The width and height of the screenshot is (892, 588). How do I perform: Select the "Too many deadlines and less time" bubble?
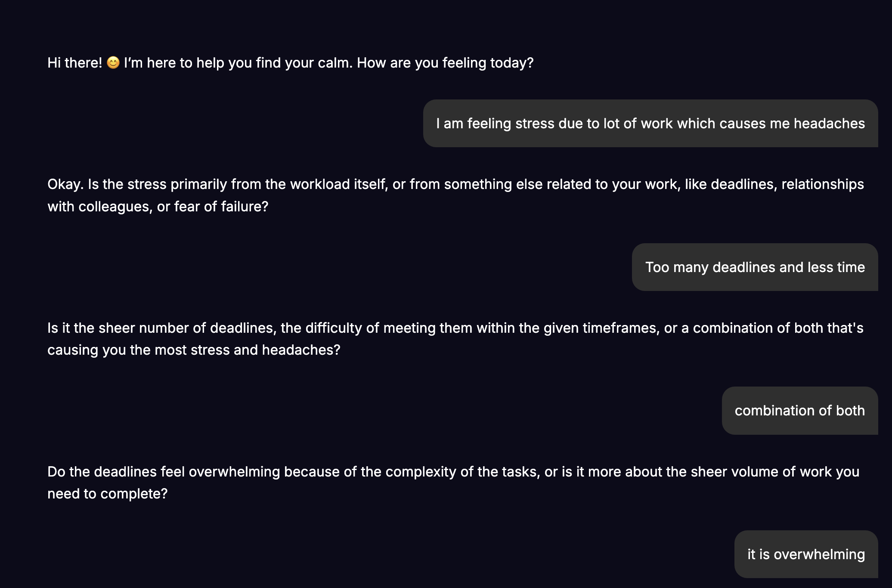tap(755, 267)
